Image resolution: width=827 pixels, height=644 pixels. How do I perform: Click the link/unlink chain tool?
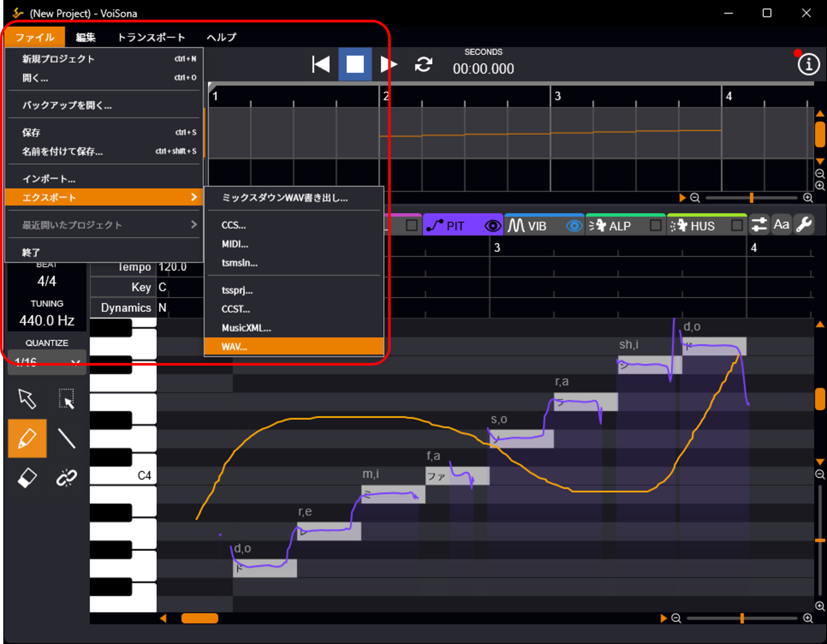67,478
